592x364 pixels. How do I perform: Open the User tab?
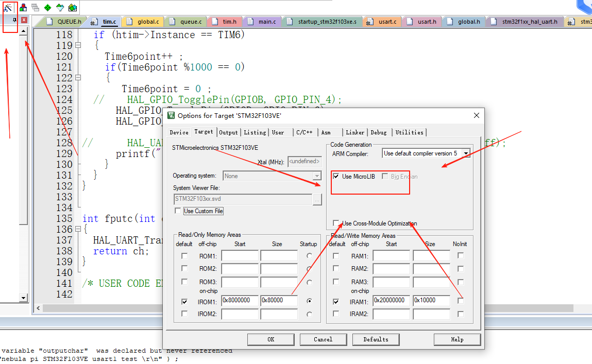pyautogui.click(x=278, y=132)
